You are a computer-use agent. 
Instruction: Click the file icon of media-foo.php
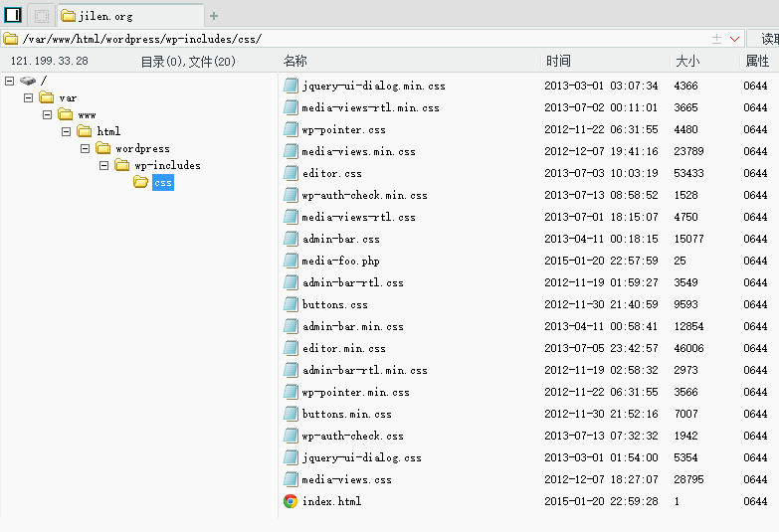point(291,261)
